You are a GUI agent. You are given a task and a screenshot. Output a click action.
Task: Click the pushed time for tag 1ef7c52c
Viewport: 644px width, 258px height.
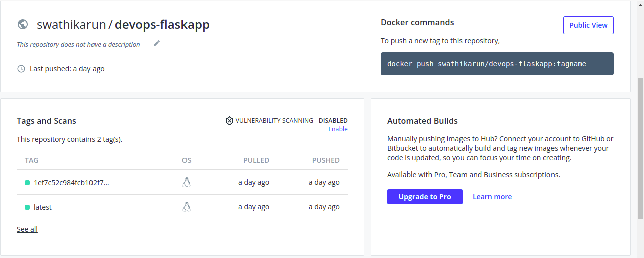pyautogui.click(x=324, y=182)
